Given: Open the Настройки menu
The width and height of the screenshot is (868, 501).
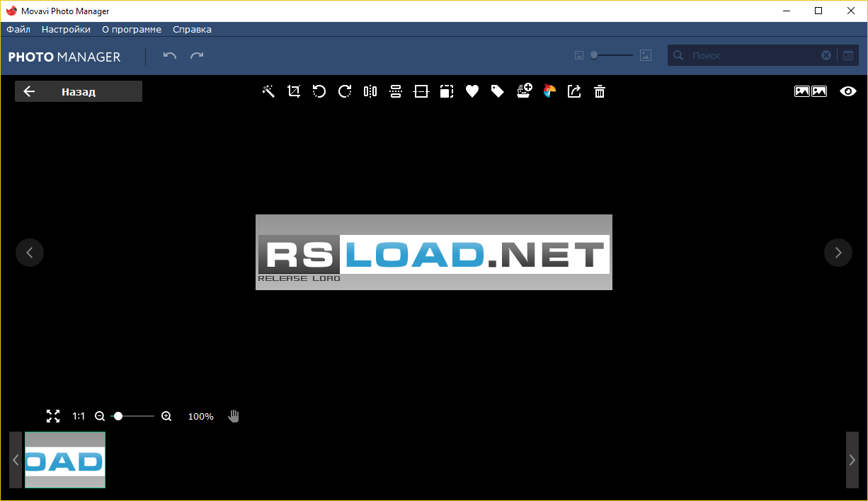Looking at the screenshot, I should click(66, 29).
